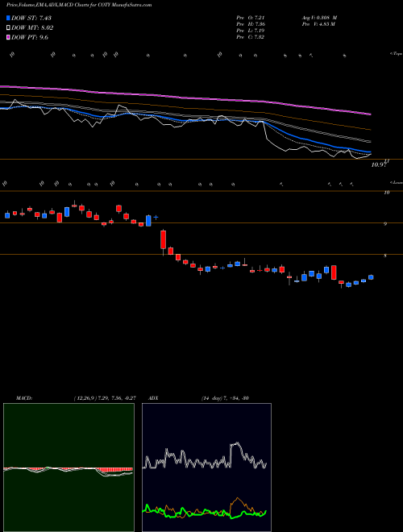
Task: Click the blue DOW ST legend swatch
Action: (8, 18)
